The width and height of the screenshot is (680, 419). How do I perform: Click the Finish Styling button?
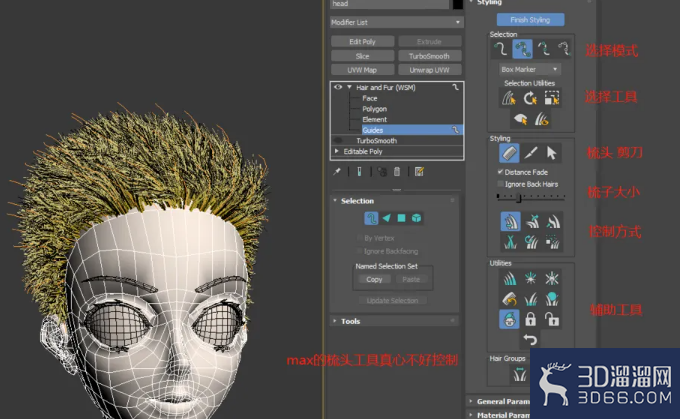pyautogui.click(x=530, y=20)
